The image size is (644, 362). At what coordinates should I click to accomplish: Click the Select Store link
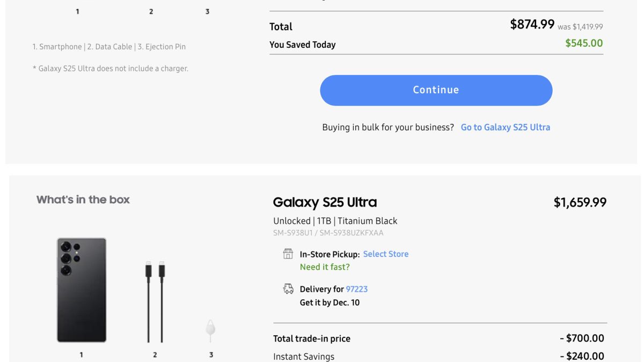(x=385, y=254)
